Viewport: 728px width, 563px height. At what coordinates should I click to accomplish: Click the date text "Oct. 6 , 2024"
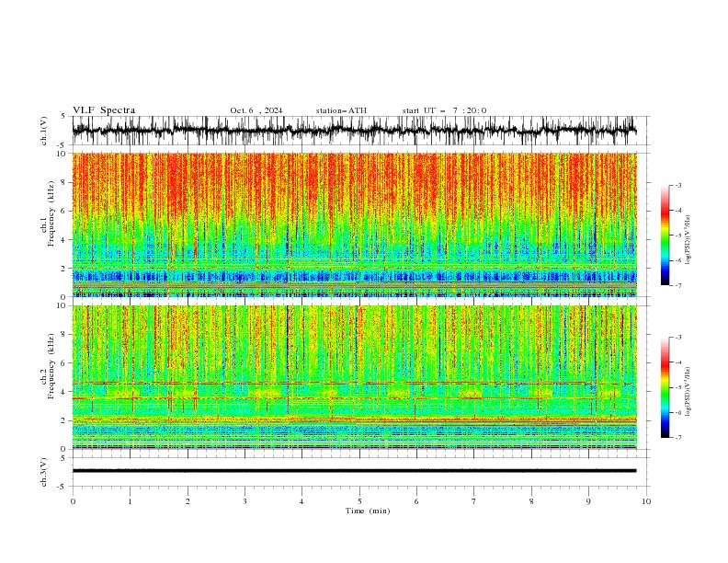pyautogui.click(x=256, y=110)
